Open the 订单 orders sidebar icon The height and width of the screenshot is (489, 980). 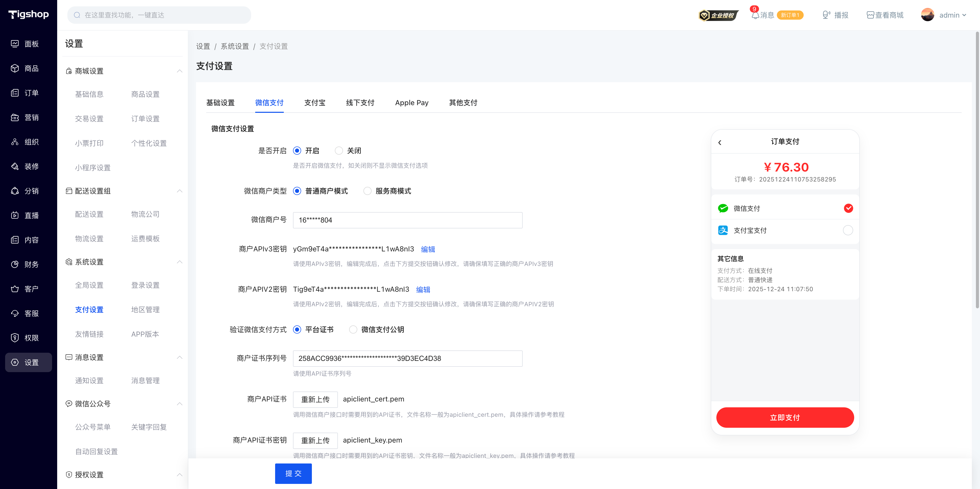pos(15,93)
